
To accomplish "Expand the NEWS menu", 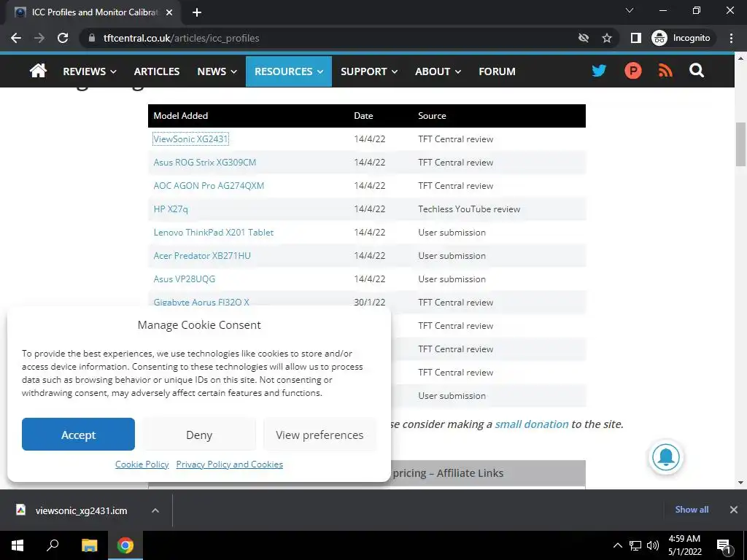I will click(x=217, y=71).
